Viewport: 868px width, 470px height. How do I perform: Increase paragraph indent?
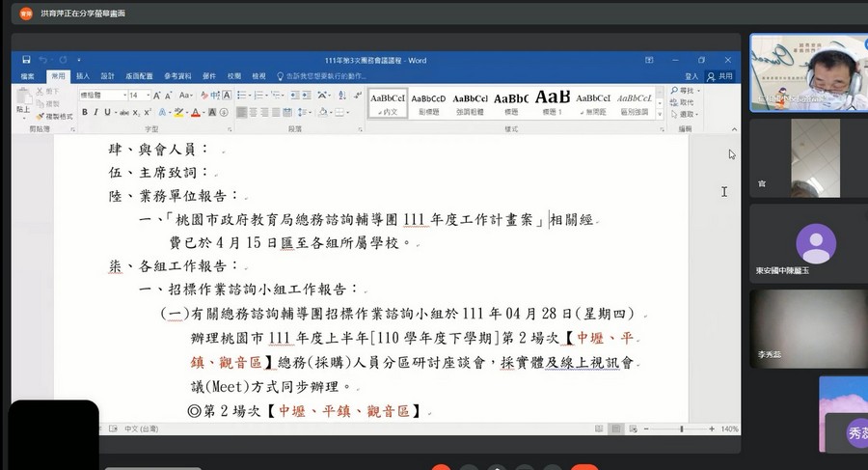(x=308, y=96)
